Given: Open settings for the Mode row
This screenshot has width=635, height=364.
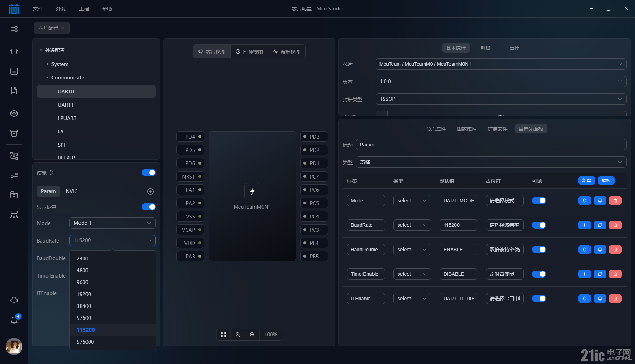Looking at the screenshot, I should [x=584, y=201].
